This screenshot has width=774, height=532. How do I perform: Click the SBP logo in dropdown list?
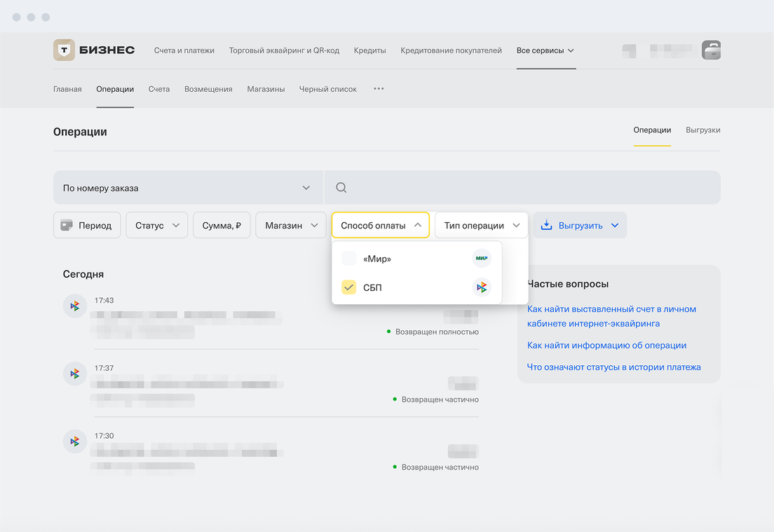(482, 287)
